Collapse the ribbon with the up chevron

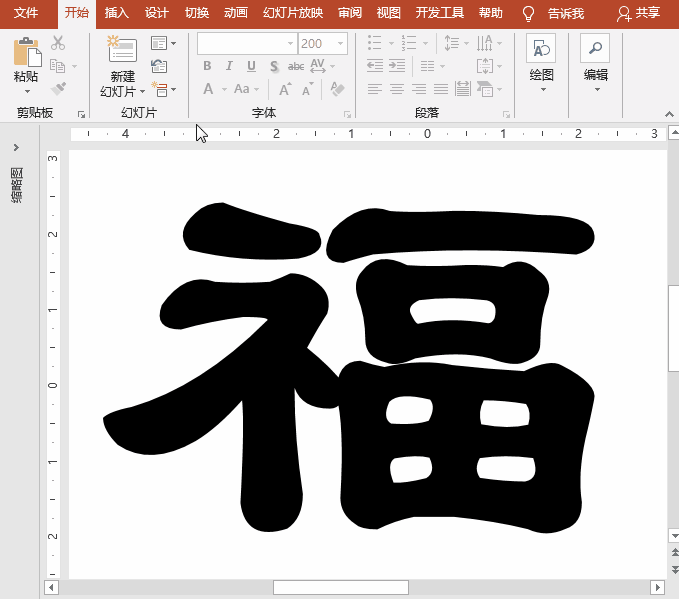pos(669,114)
